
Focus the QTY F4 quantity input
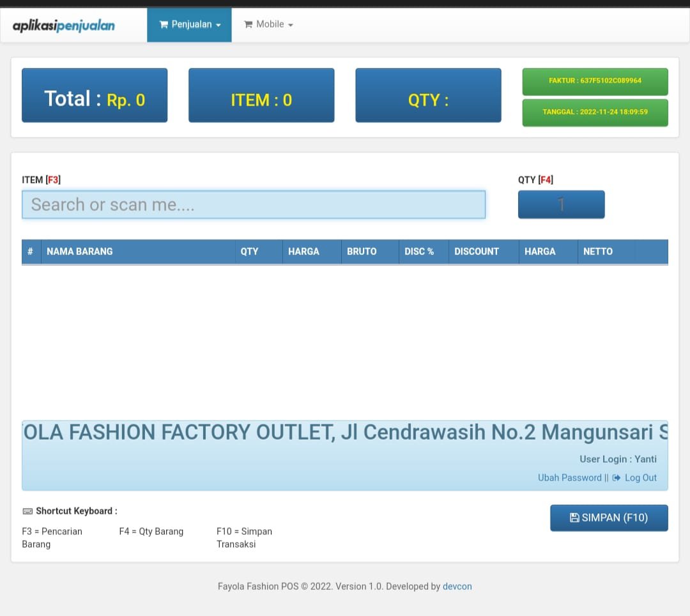tap(561, 204)
